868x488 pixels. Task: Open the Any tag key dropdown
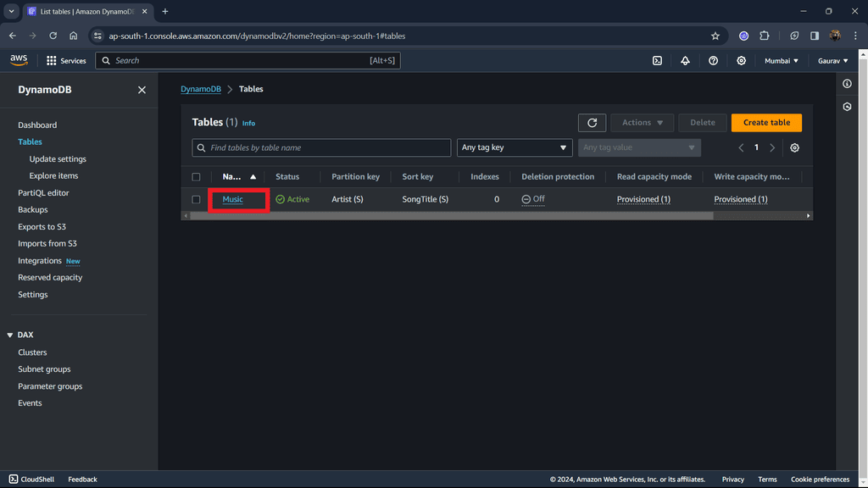pyautogui.click(x=515, y=147)
